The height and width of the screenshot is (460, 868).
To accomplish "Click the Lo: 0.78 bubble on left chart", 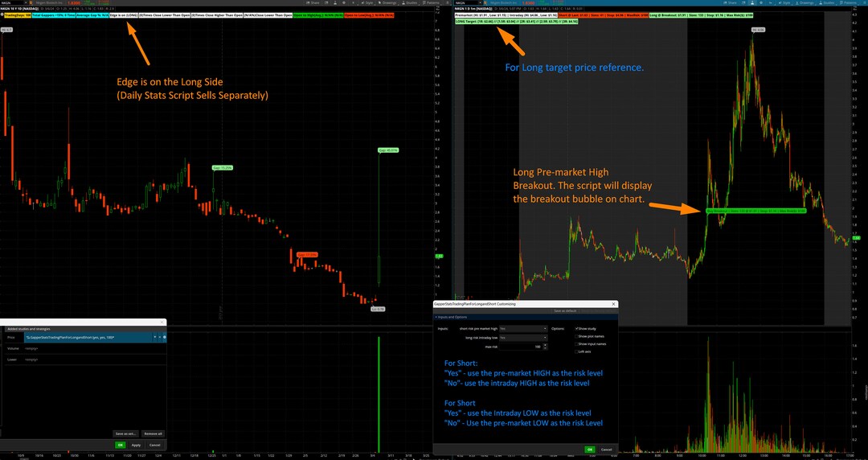I will pyautogui.click(x=378, y=309).
